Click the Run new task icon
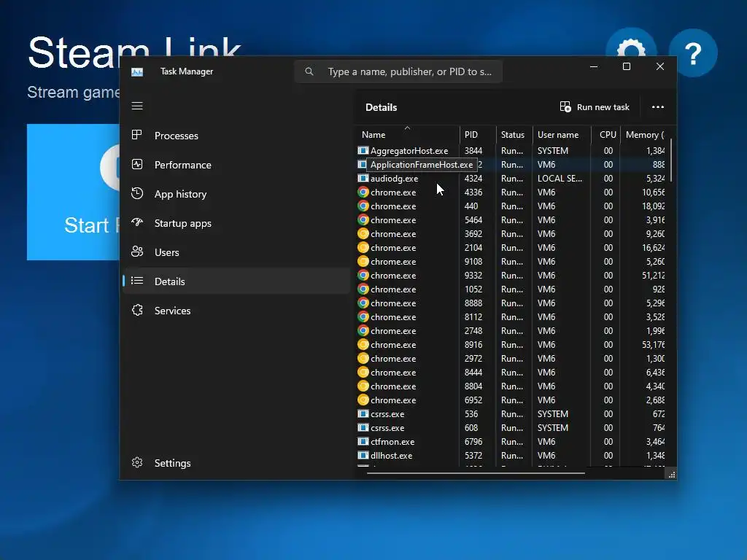This screenshot has width=747, height=560. click(565, 107)
